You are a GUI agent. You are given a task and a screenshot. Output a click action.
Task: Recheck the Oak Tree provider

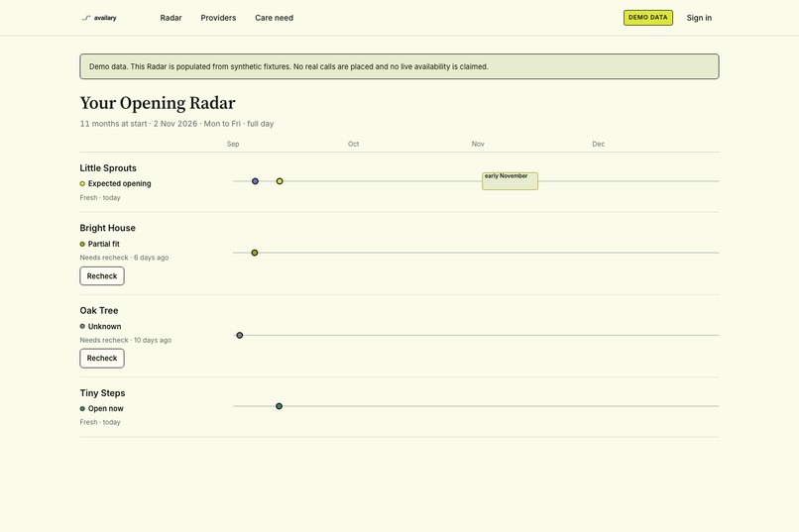click(x=102, y=359)
